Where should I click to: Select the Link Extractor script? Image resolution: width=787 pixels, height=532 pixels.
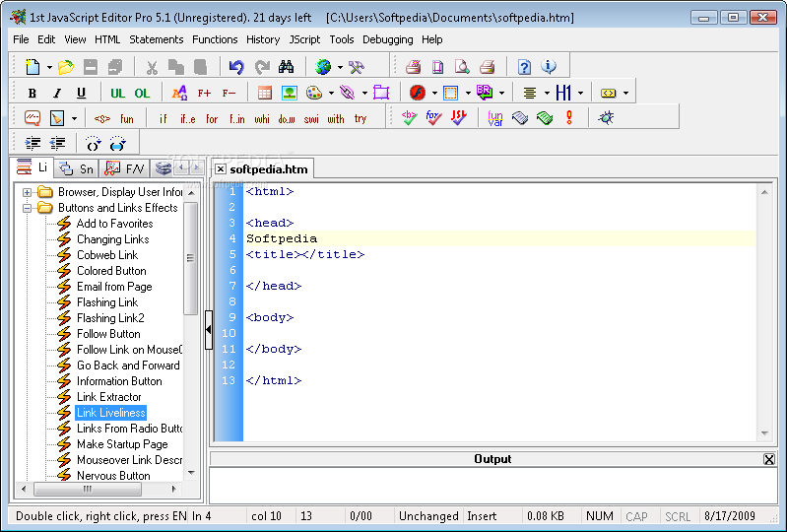tap(109, 397)
